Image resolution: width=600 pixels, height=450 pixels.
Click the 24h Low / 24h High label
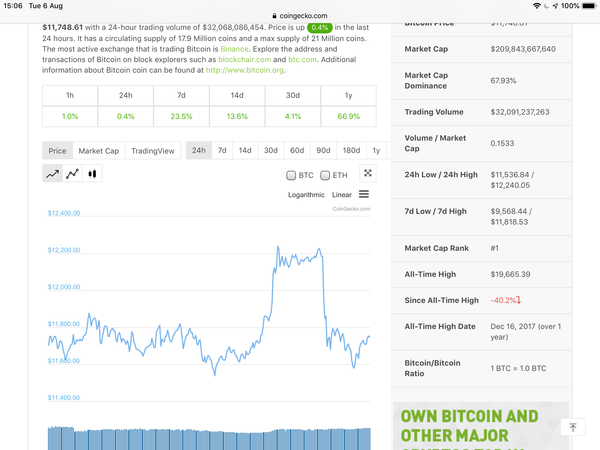[441, 175]
